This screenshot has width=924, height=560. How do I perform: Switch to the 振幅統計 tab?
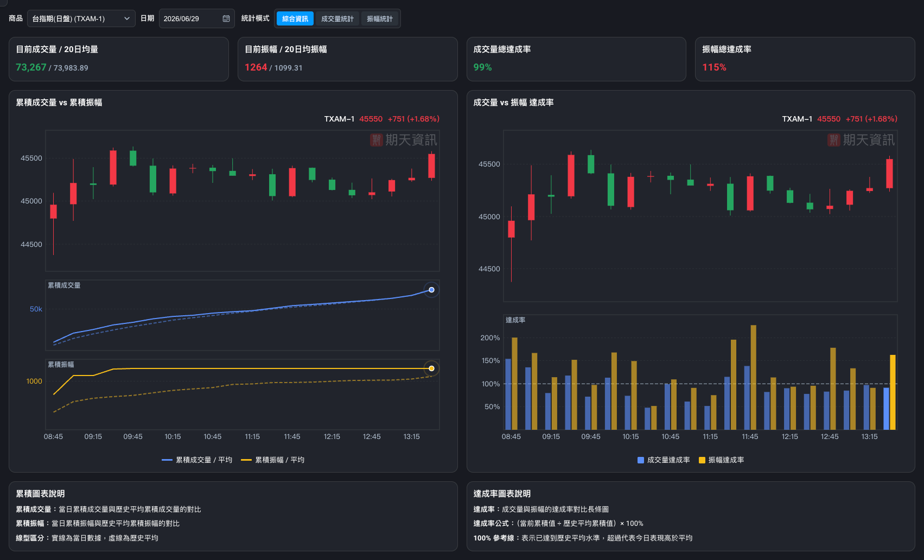click(x=380, y=18)
